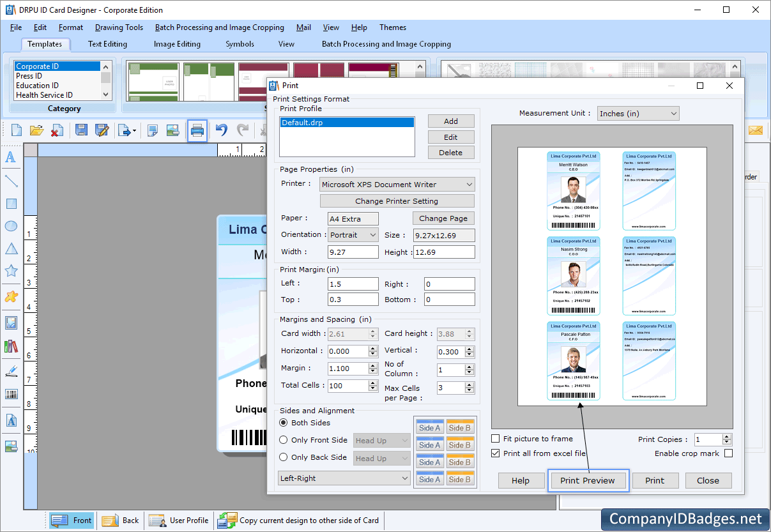Image resolution: width=771 pixels, height=532 pixels.
Task: Open the barcode tool
Action: tap(10, 395)
